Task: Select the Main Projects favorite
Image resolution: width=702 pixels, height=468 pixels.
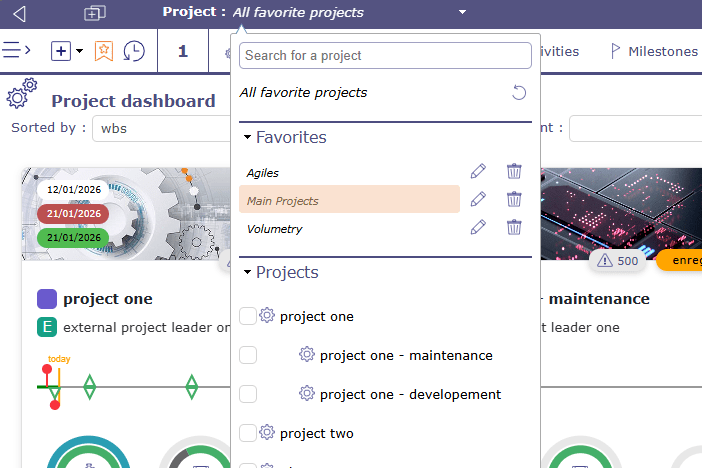Action: [283, 201]
